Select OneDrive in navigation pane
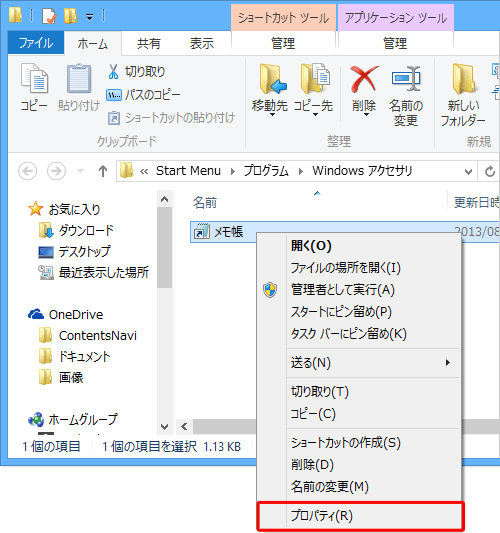This screenshot has width=500, height=533. click(66, 314)
